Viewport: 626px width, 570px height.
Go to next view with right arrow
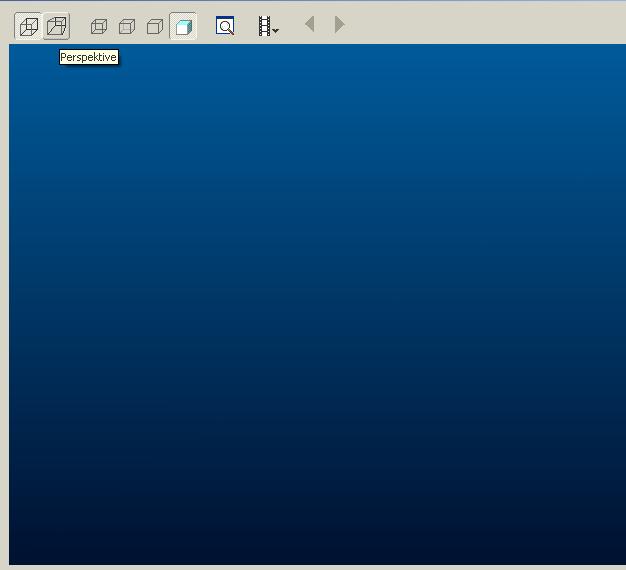click(339, 24)
